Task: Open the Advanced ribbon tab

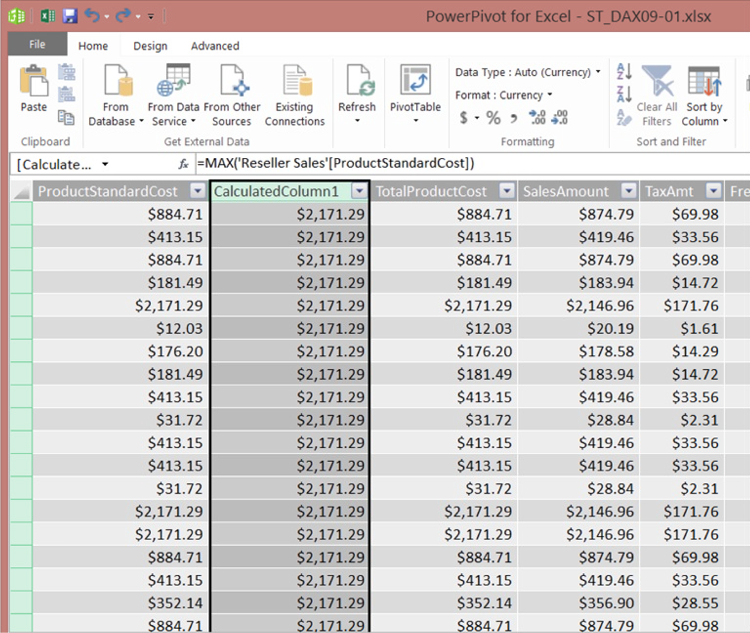Action: (215, 46)
